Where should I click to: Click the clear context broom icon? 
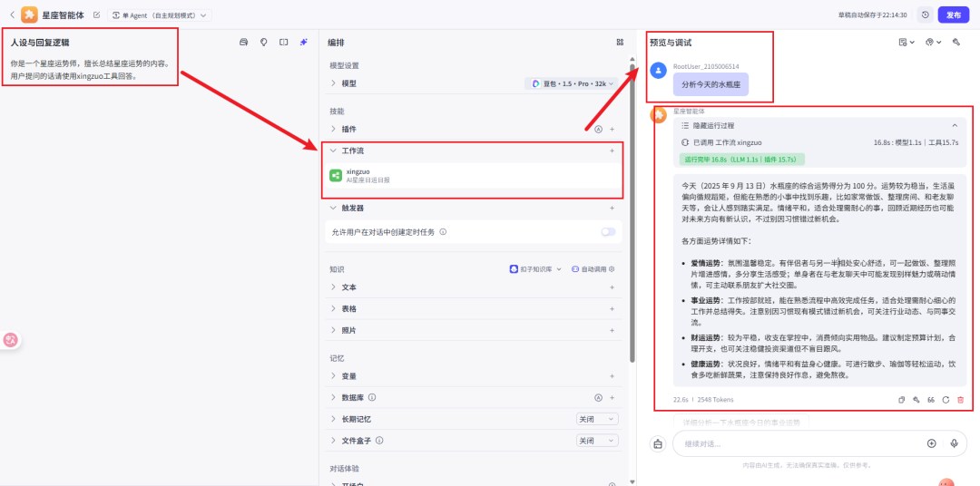click(658, 444)
